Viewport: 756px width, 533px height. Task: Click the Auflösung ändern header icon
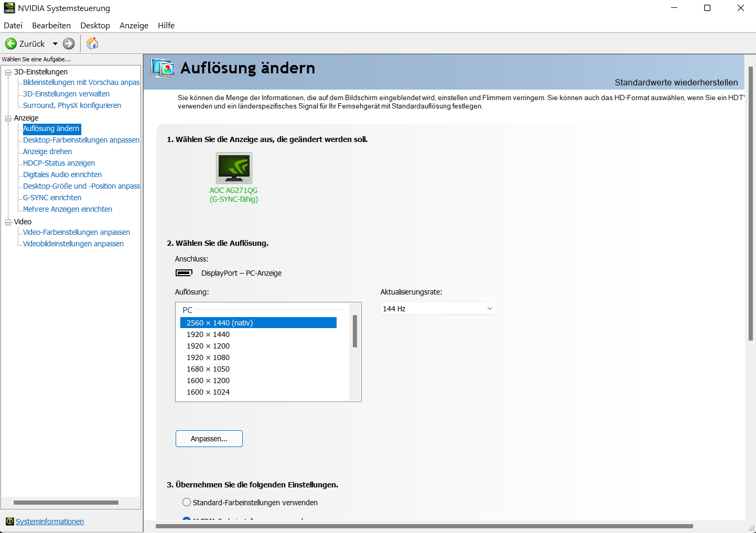(163, 68)
